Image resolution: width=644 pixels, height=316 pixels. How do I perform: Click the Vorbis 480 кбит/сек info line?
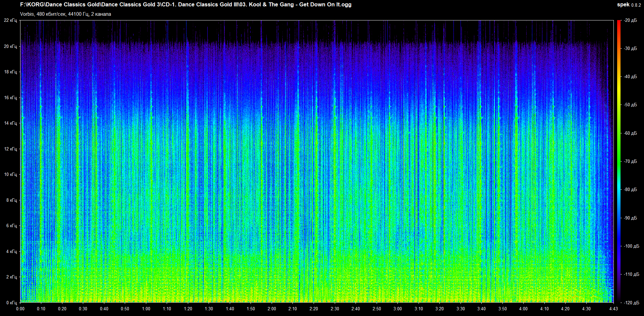tap(65, 14)
